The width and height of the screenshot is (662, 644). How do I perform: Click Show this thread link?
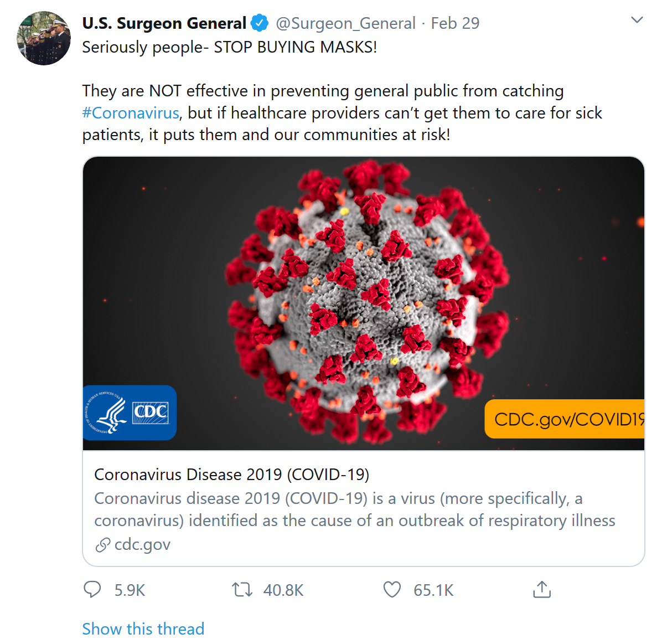coord(143,629)
